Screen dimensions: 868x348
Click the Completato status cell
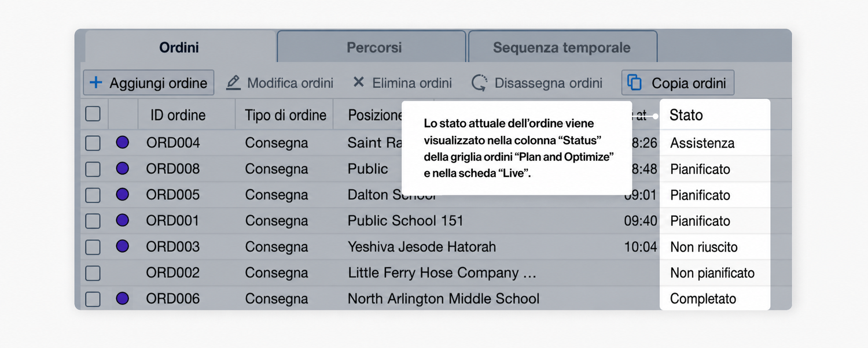pyautogui.click(x=703, y=299)
